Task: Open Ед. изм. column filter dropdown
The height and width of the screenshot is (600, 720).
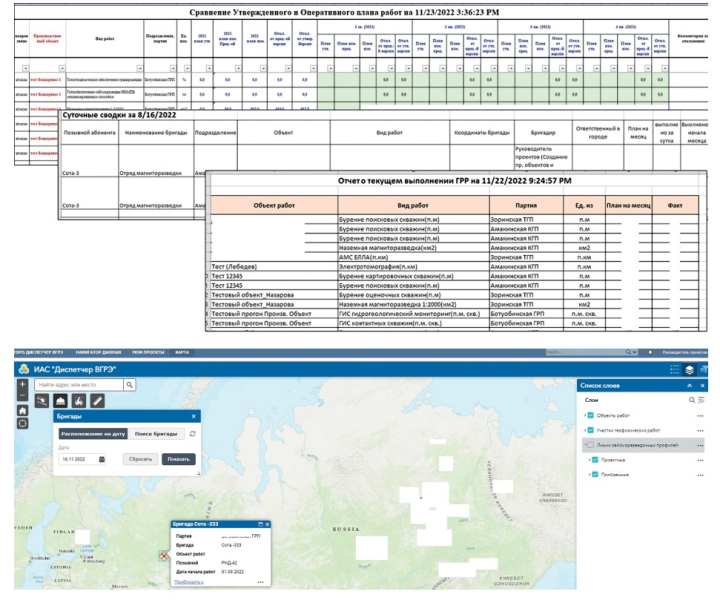Action: [187, 68]
